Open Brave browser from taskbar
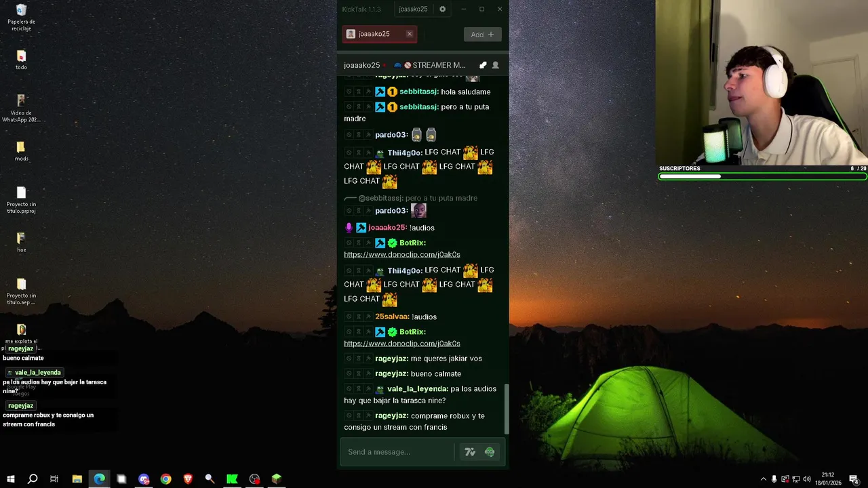This screenshot has width=868, height=488. click(188, 479)
